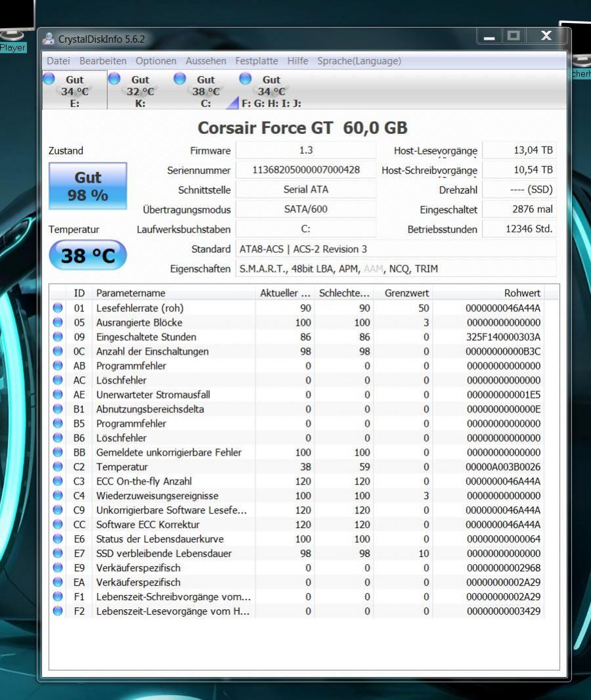Click the blue status orb for drive C:
Image resolution: width=591 pixels, height=700 pixels.
(180, 79)
